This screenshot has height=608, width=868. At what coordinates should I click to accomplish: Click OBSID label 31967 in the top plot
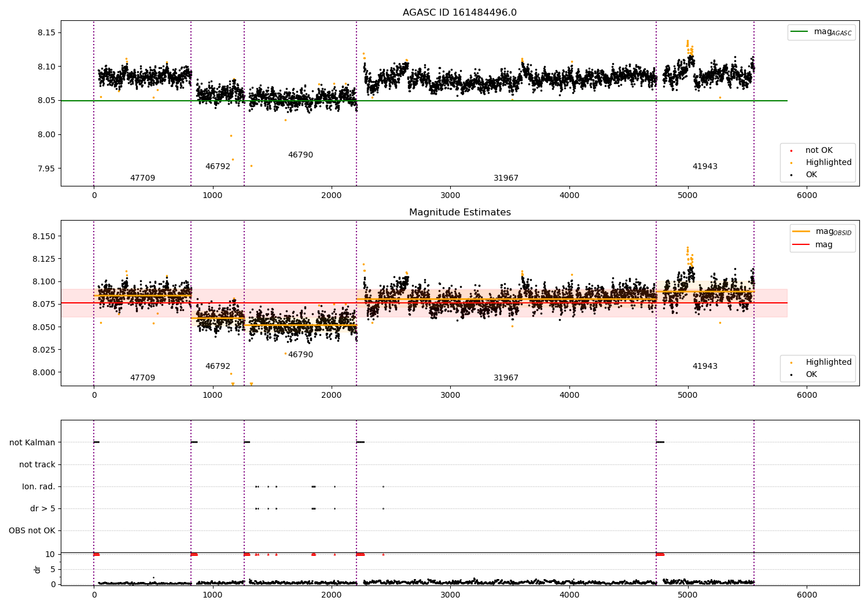point(506,178)
